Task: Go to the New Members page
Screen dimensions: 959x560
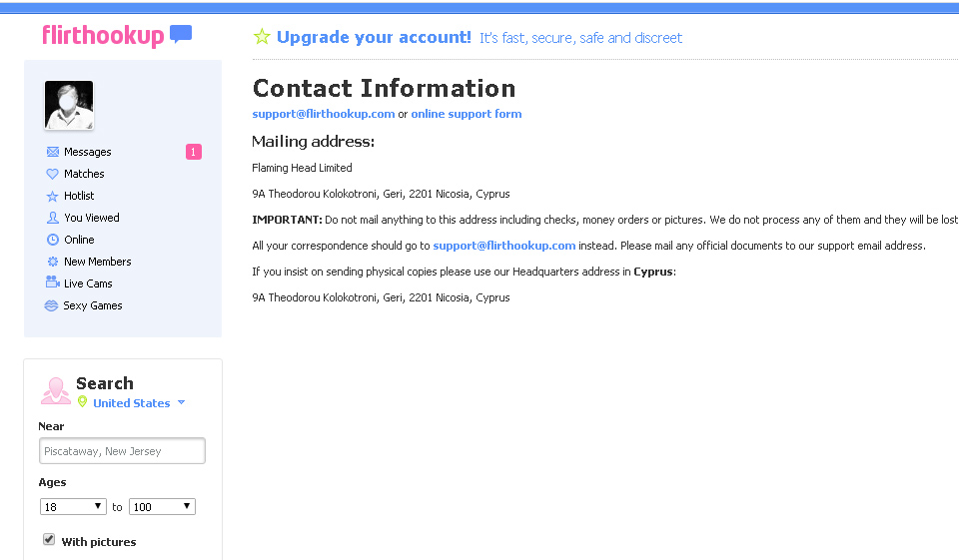Action: click(98, 262)
